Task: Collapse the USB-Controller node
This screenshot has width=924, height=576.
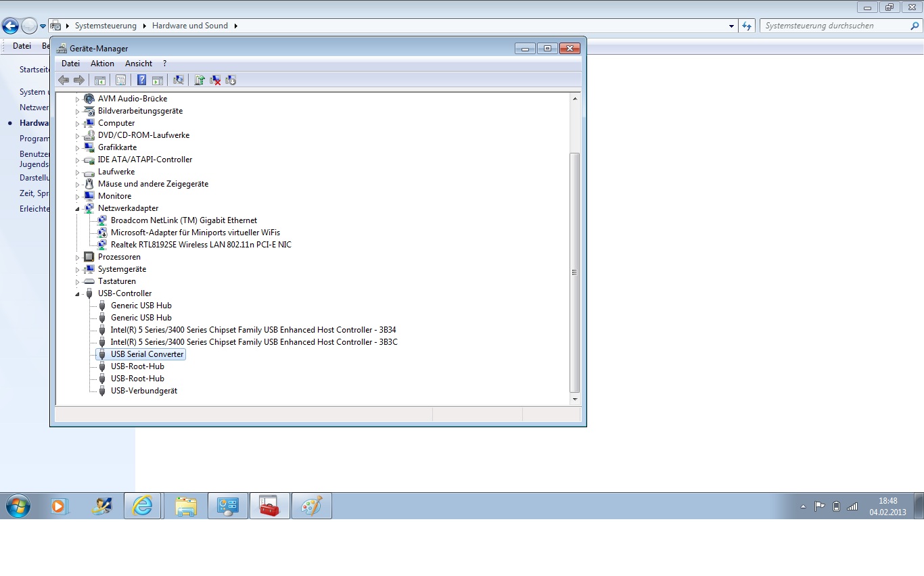Action: coord(77,293)
